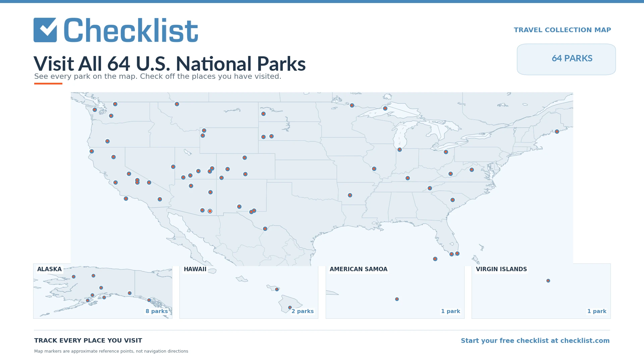Image resolution: width=644 pixels, height=362 pixels.
Task: Select the Kentucky Mammoth Cave marker
Action: [x=408, y=178]
